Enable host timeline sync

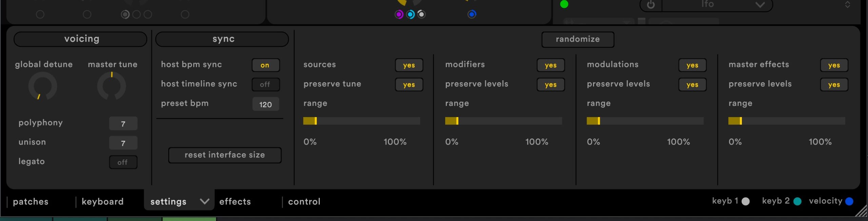(x=265, y=85)
